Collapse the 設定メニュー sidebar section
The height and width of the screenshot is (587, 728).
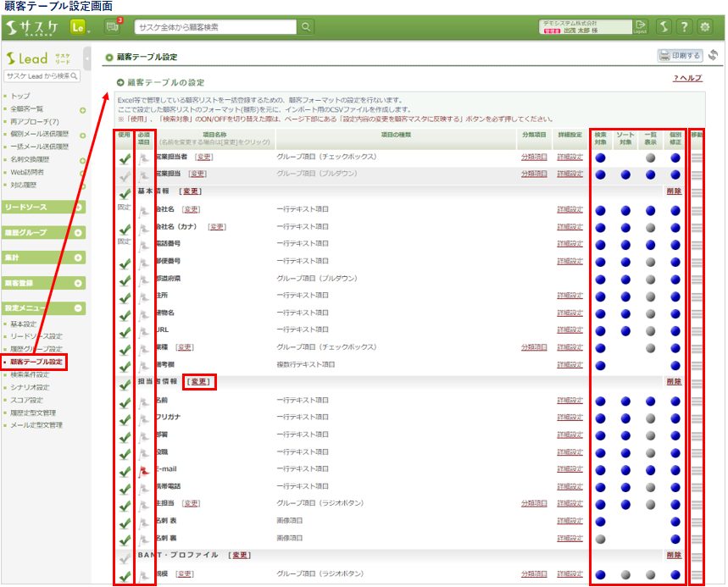pyautogui.click(x=78, y=309)
